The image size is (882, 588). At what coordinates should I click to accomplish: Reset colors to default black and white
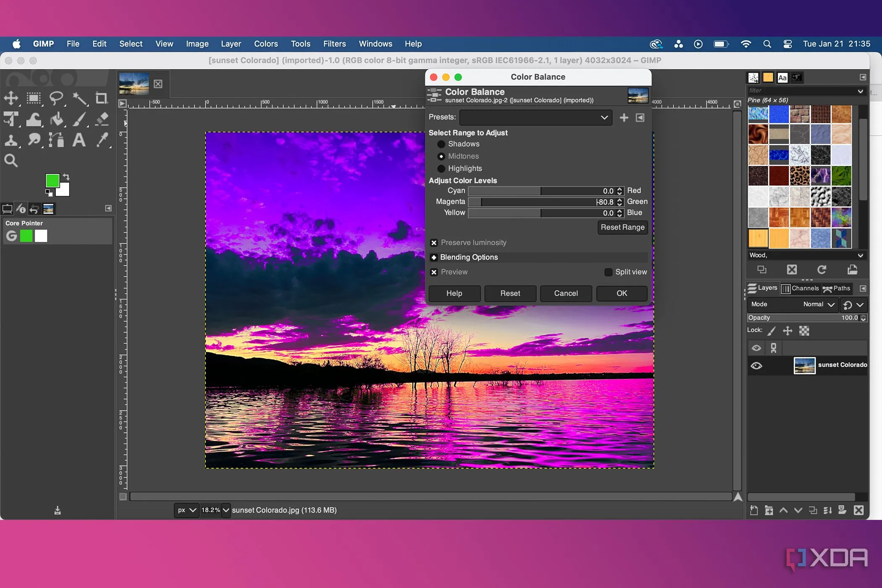click(49, 193)
